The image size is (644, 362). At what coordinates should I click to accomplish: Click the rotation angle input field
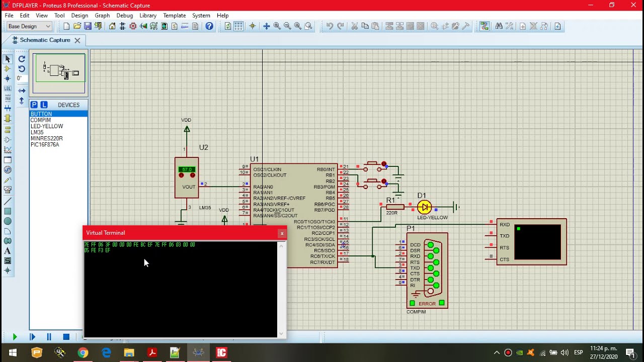[x=22, y=78]
